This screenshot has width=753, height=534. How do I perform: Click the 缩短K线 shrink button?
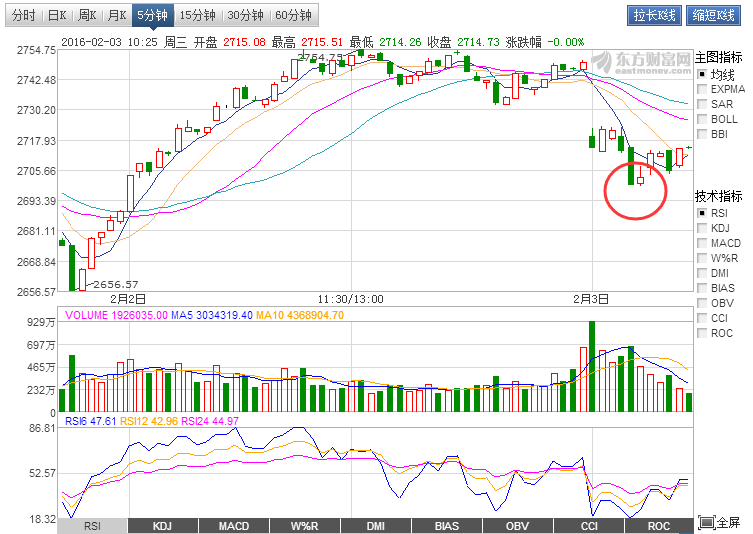pyautogui.click(x=711, y=15)
